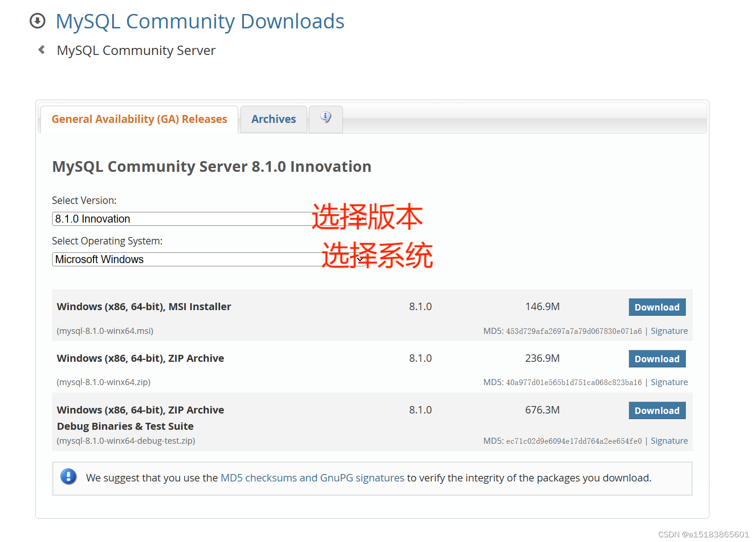Image resolution: width=756 pixels, height=542 pixels.
Task: Click the MySQL Community Server breadcrumb text
Action: [136, 50]
